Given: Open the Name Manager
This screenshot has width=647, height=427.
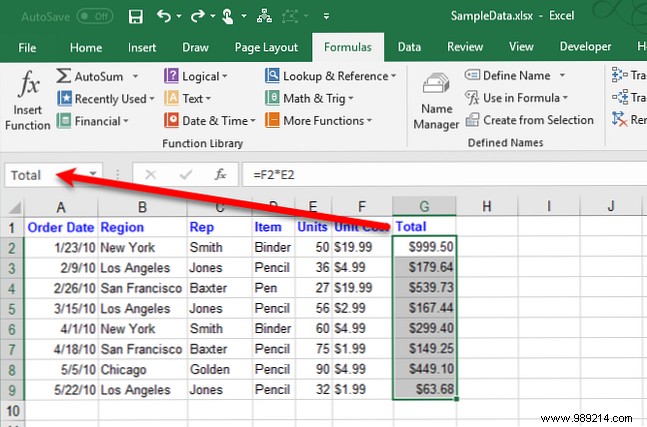Looking at the screenshot, I should pyautogui.click(x=436, y=101).
